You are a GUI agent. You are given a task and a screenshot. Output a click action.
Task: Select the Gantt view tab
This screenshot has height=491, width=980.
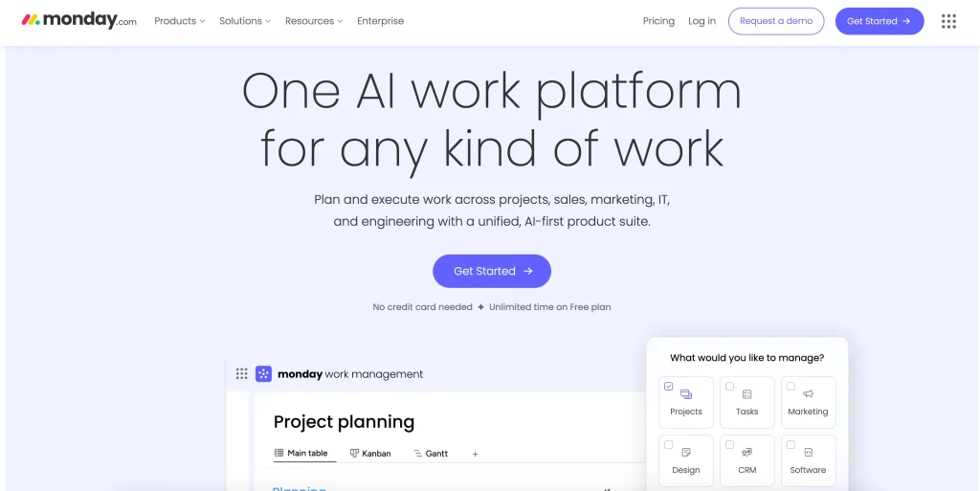(x=431, y=454)
